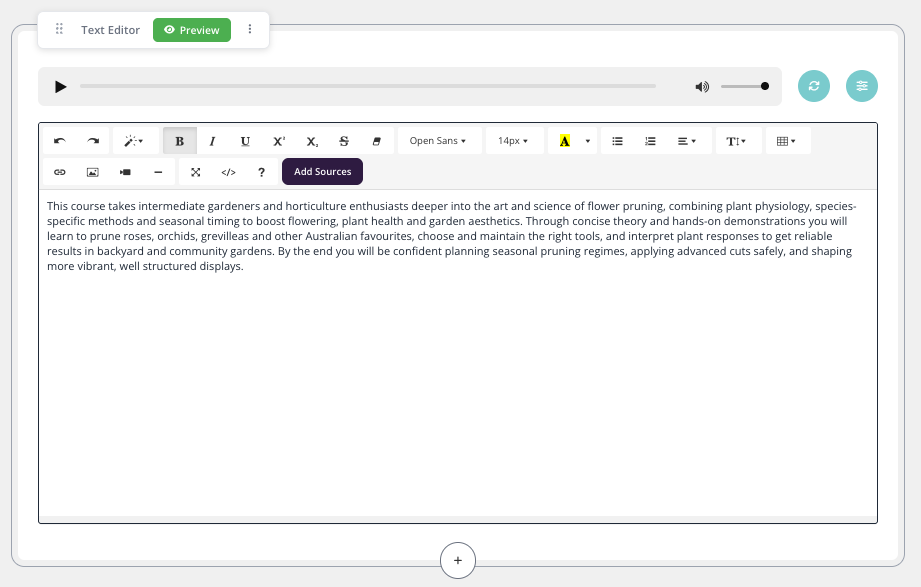Toggle superscript formatting

click(279, 141)
